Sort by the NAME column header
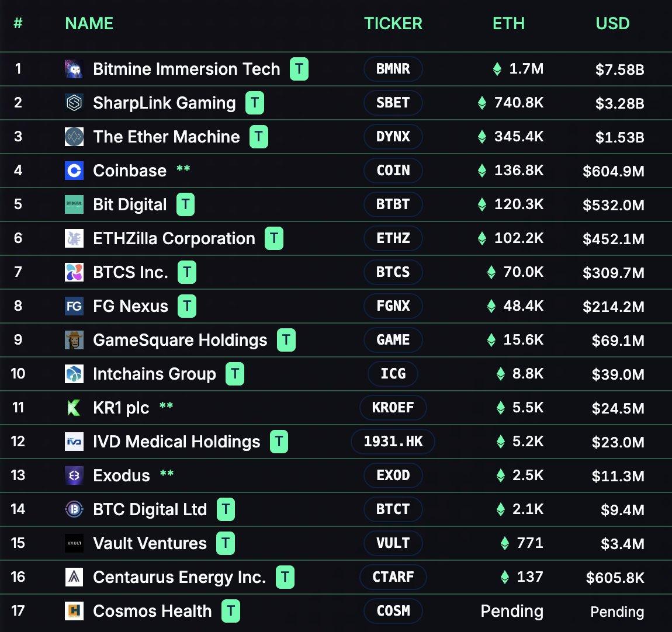The image size is (672, 632). click(89, 23)
